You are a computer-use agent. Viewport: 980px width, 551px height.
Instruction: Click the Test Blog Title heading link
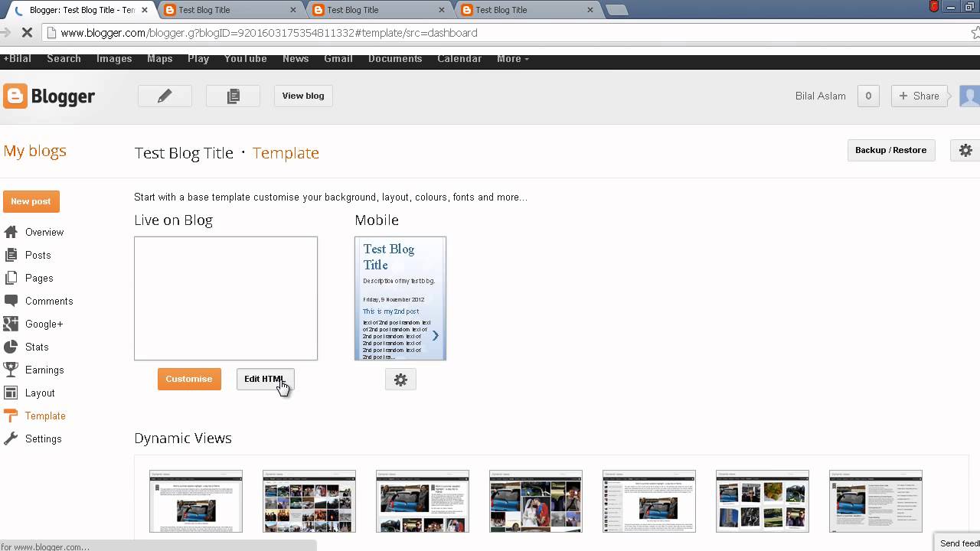click(x=184, y=153)
